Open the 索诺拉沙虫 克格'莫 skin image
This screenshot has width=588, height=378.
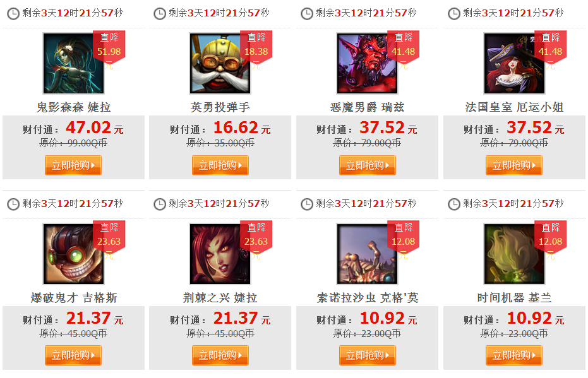[x=367, y=254]
